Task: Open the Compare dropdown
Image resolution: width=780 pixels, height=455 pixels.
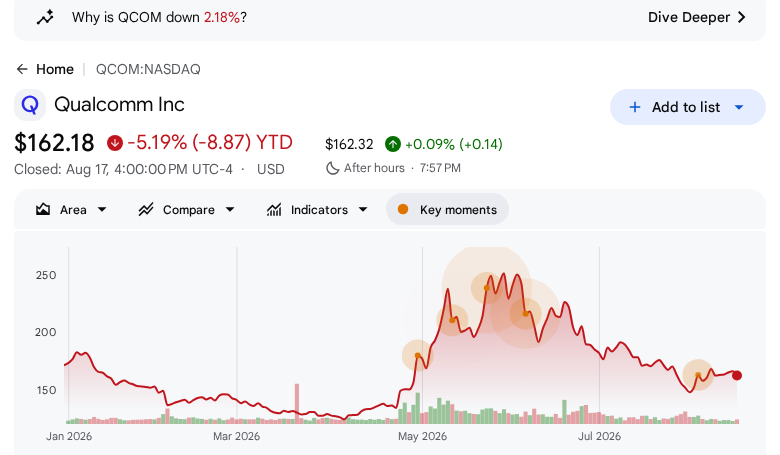Action: [187, 209]
